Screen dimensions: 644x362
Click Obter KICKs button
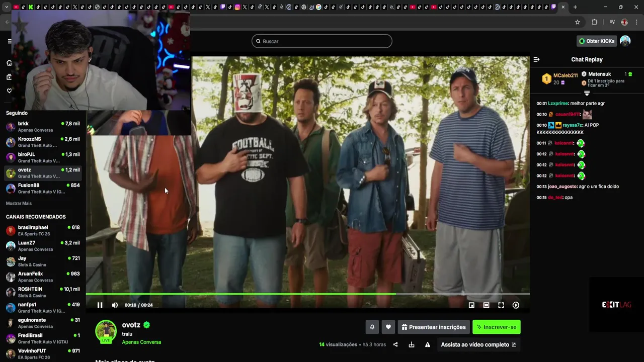(x=597, y=41)
